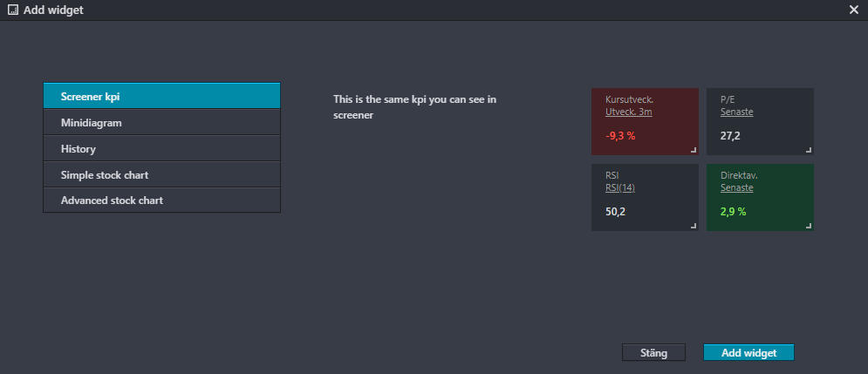Open the RSI(14) link
Viewport: 868px width, 374px height.
pyautogui.click(x=620, y=187)
